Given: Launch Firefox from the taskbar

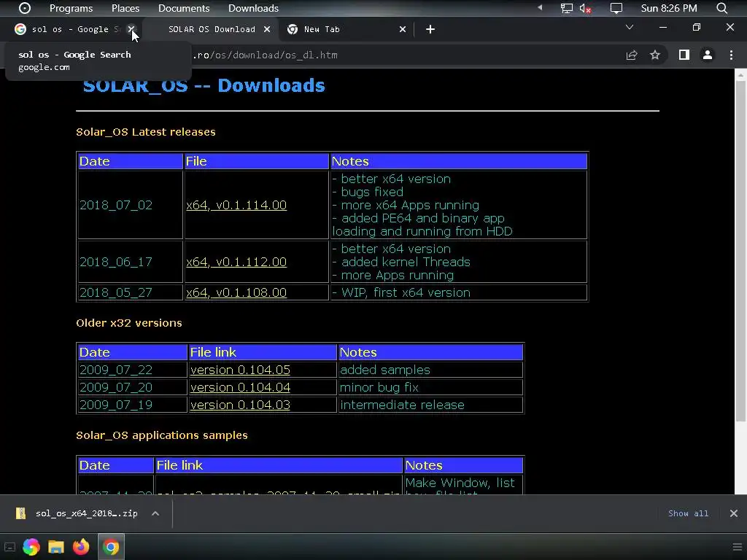Looking at the screenshot, I should pos(81,547).
